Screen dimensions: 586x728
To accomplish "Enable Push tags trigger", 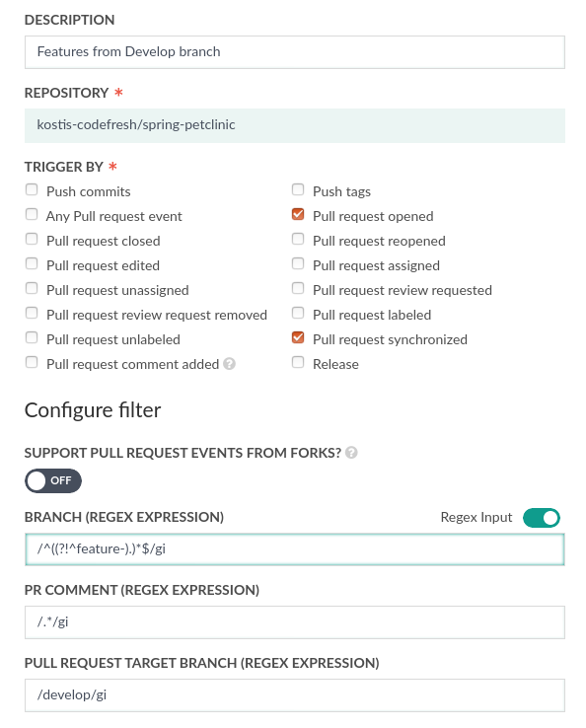I will coord(298,189).
